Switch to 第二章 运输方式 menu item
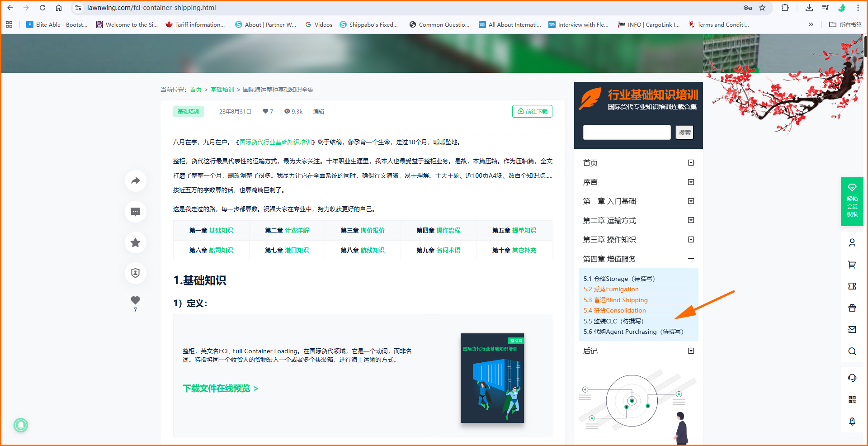This screenshot has width=868, height=446. [x=609, y=220]
